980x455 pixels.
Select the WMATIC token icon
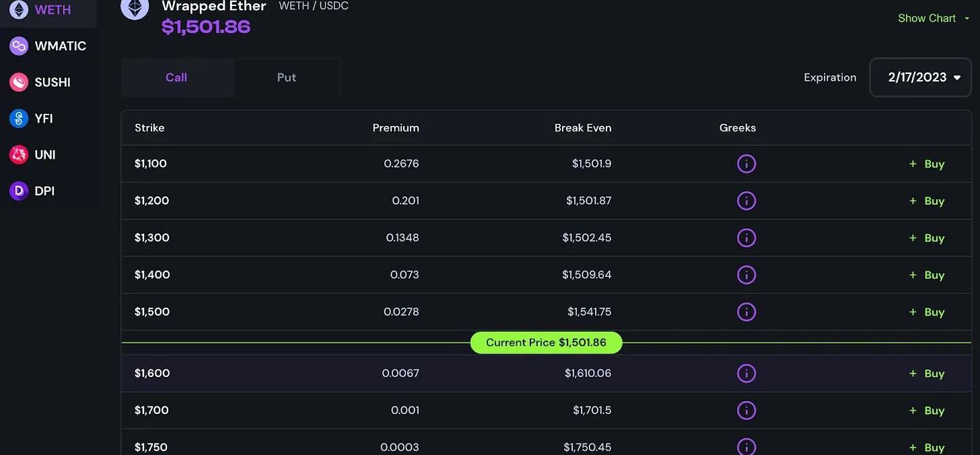click(x=18, y=46)
